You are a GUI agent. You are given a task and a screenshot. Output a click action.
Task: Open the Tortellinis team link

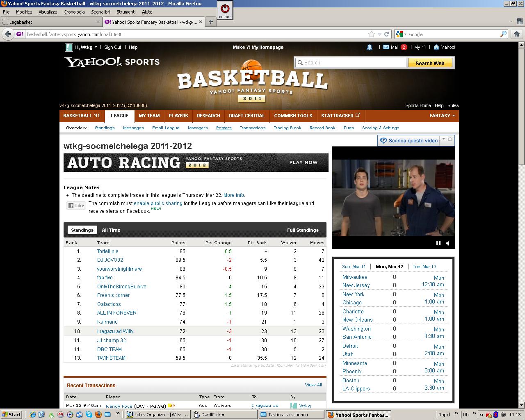coord(107,251)
